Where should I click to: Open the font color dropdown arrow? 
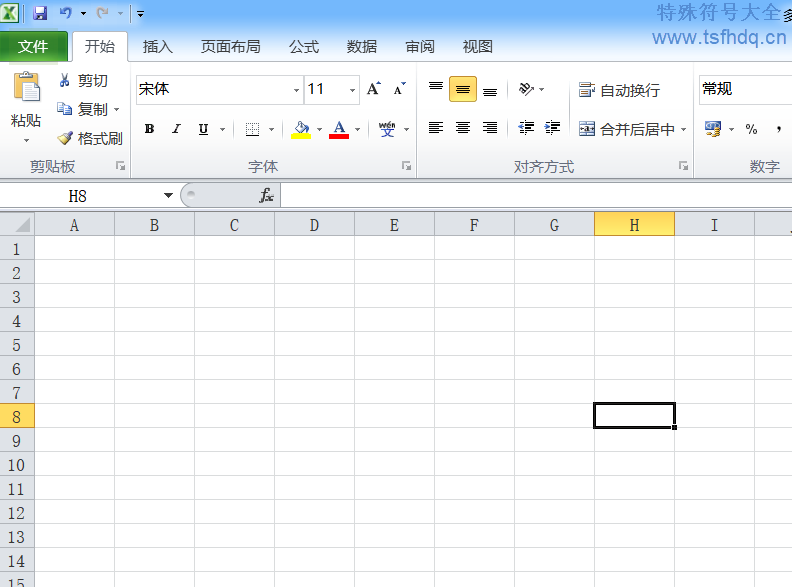point(358,129)
